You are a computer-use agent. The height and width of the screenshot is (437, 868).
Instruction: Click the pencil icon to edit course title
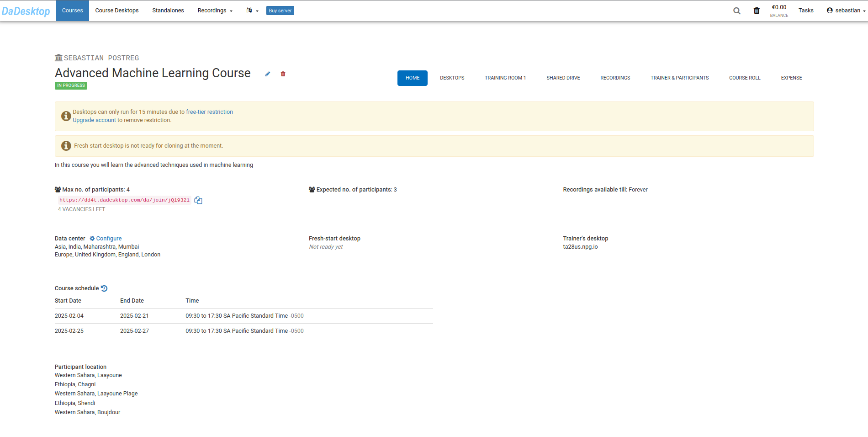pyautogui.click(x=268, y=74)
